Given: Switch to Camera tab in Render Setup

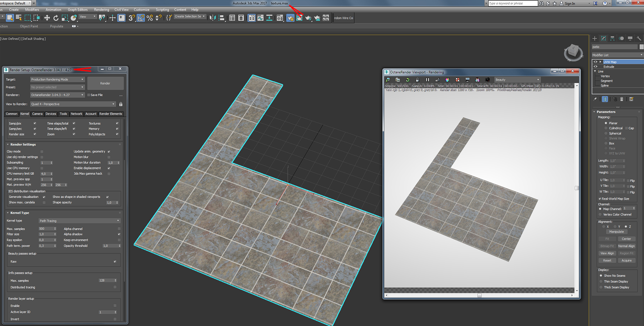Looking at the screenshot, I should click(37, 114).
